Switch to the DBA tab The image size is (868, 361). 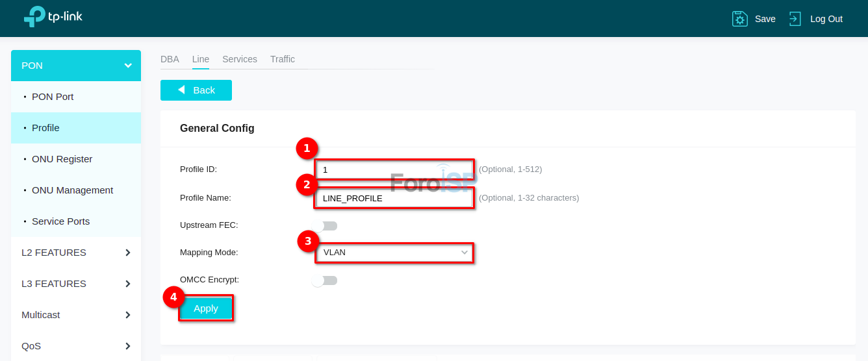pyautogui.click(x=170, y=59)
